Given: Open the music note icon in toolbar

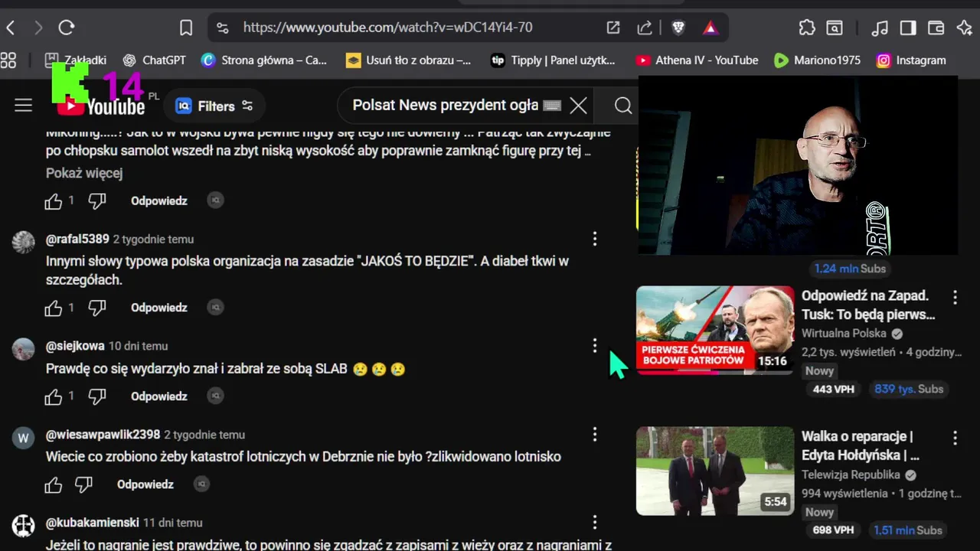Looking at the screenshot, I should (x=880, y=28).
